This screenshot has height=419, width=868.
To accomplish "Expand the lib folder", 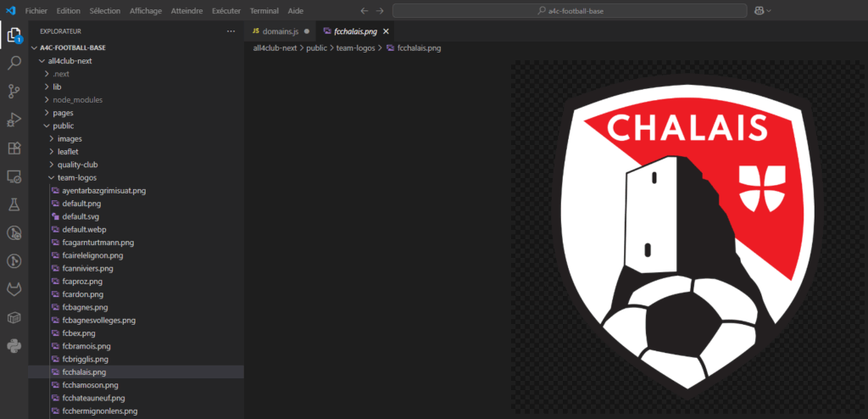I will click(x=57, y=87).
